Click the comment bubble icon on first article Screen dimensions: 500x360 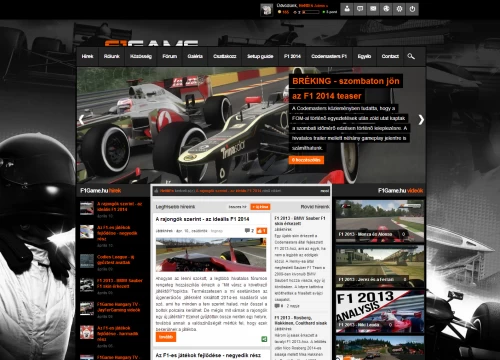point(247,230)
